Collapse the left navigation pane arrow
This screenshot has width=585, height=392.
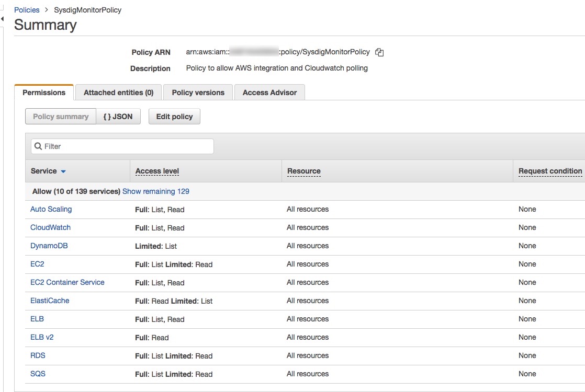pyautogui.click(x=2, y=19)
